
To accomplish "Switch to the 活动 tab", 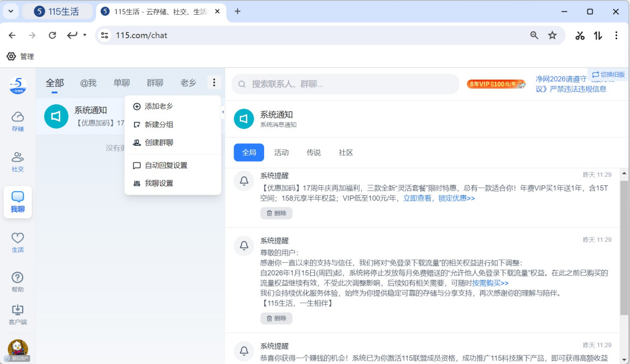I will (281, 153).
